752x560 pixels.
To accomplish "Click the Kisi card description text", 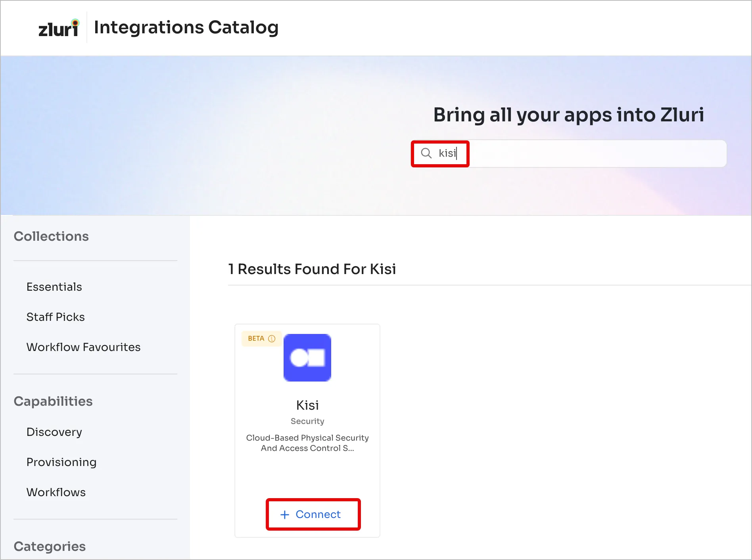I will [x=307, y=443].
